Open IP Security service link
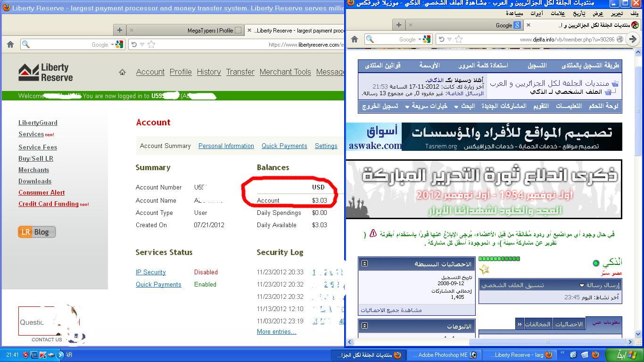 coord(151,272)
